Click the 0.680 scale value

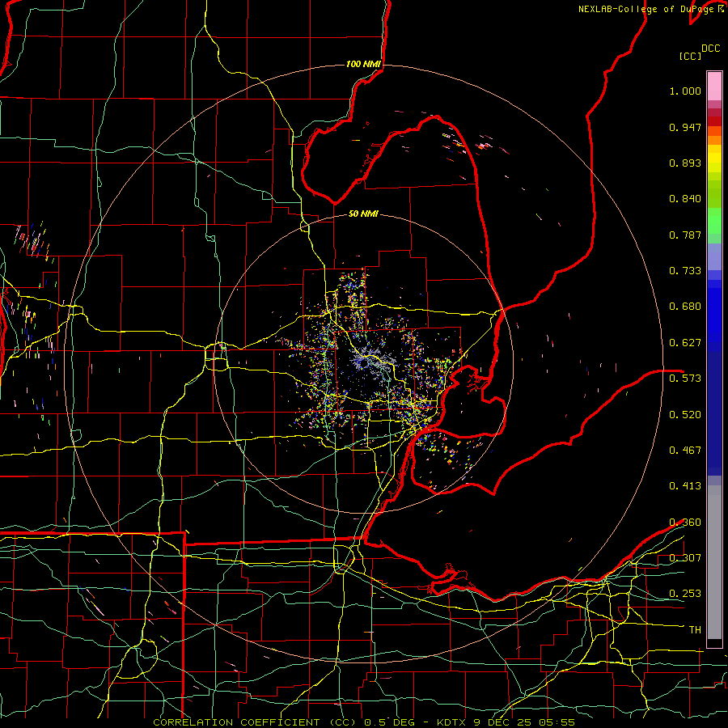(x=685, y=307)
